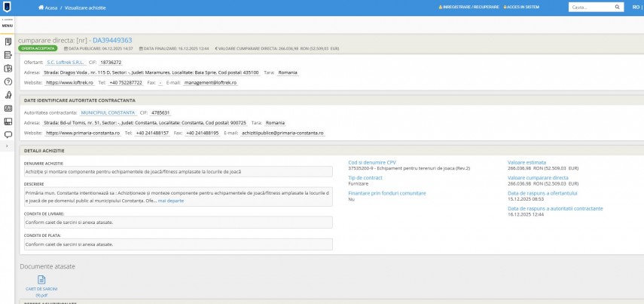Open S.C. Loftrek S.R.L. supplier link
644x304 pixels.
65,62
